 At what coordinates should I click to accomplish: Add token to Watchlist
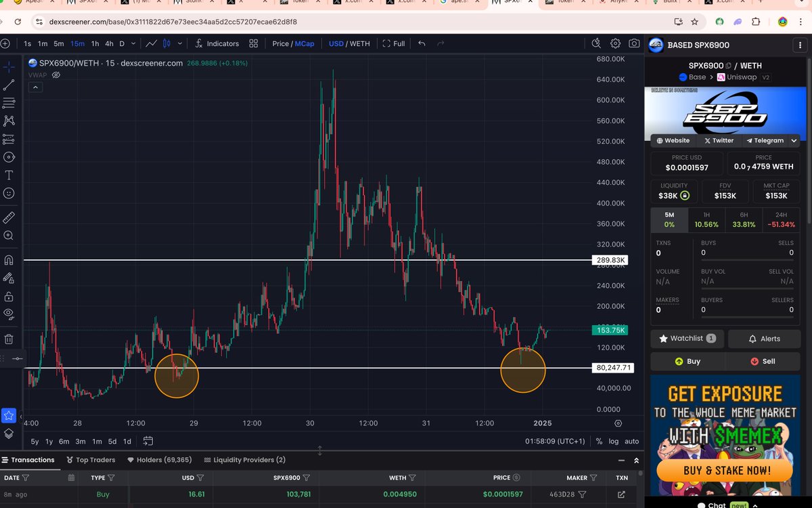click(687, 339)
